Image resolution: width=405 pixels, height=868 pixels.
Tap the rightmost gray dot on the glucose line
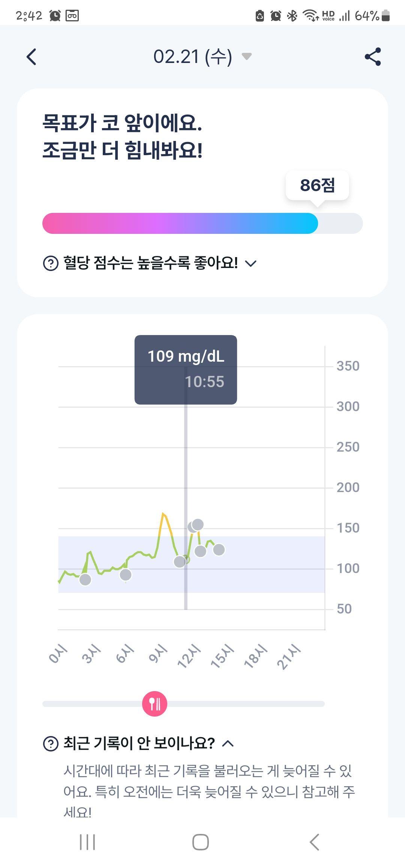(x=219, y=550)
